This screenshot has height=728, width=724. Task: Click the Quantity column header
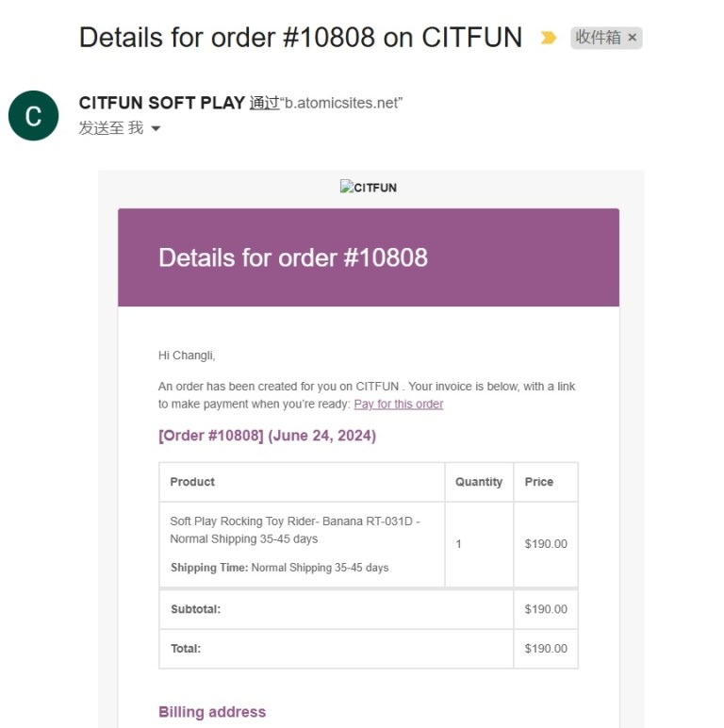[479, 482]
